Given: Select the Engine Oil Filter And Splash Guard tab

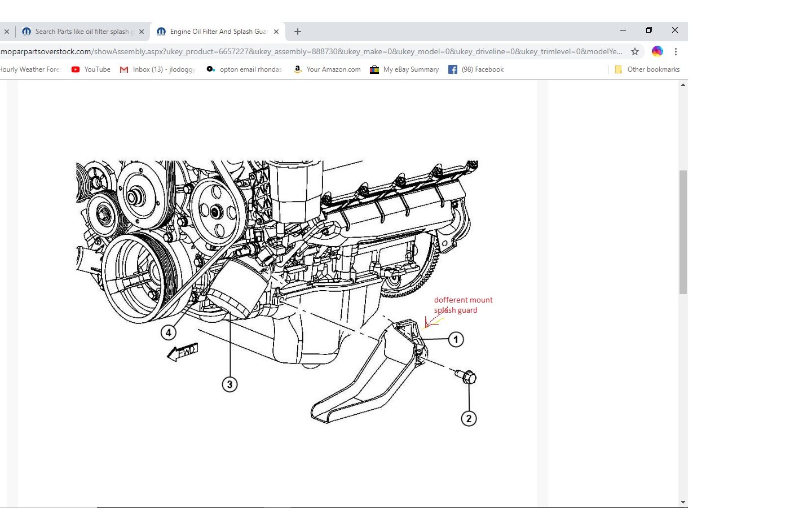Looking at the screenshot, I should [218, 32].
